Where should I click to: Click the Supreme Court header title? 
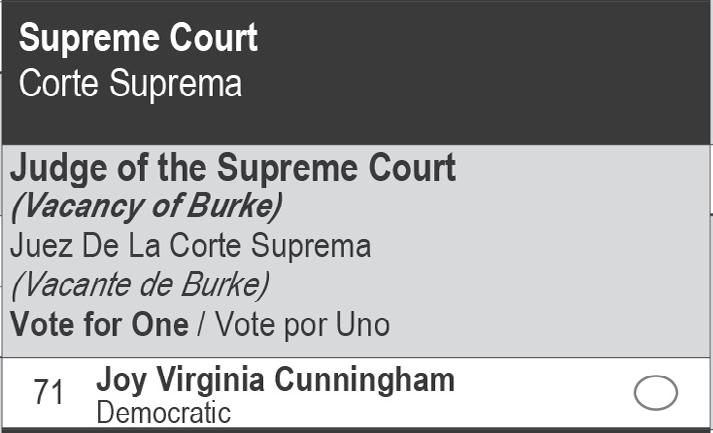tap(138, 39)
